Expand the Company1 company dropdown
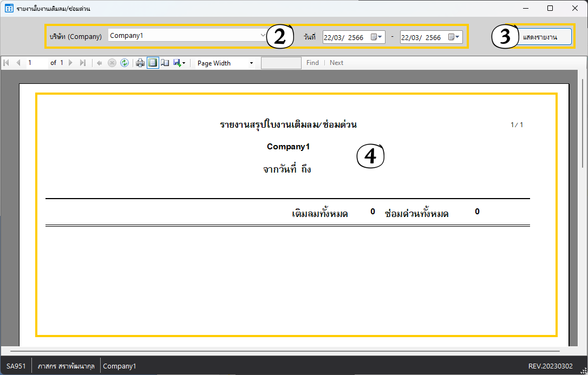Screen dimensions: 588x375 [x=262, y=36]
